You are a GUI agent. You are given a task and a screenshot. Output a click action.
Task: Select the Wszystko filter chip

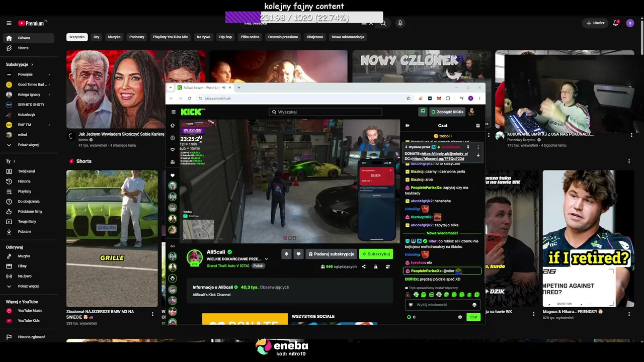click(77, 37)
